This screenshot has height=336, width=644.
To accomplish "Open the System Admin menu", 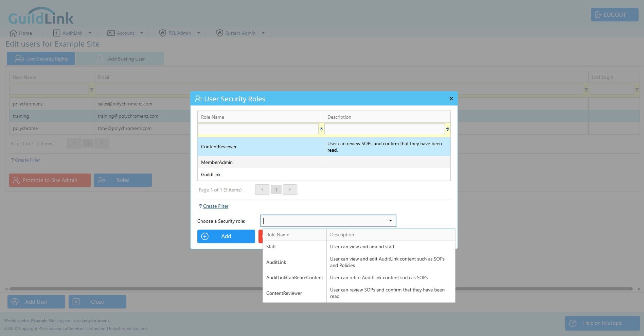I will (x=240, y=33).
